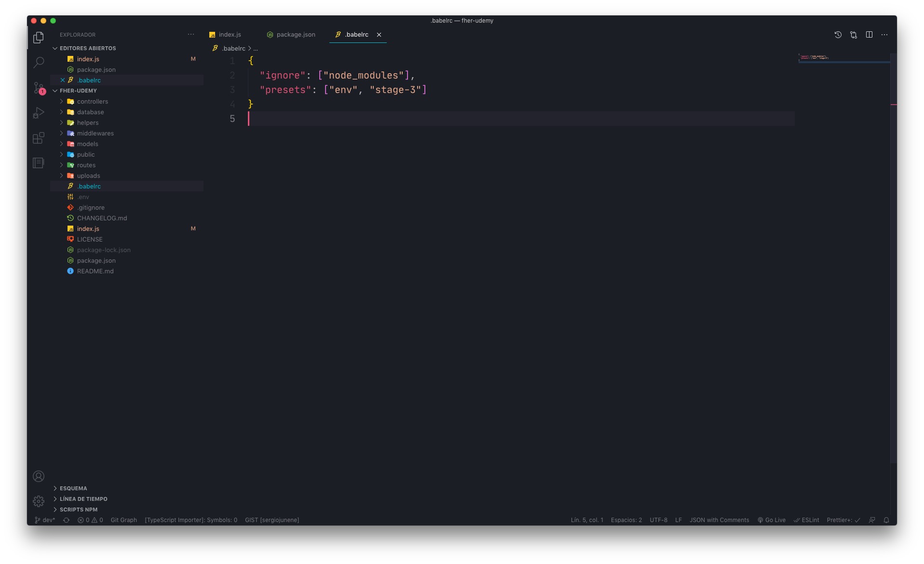Go to line via Lín. 5, col. 1
Viewport: 924px width, 564px height.
(x=587, y=520)
